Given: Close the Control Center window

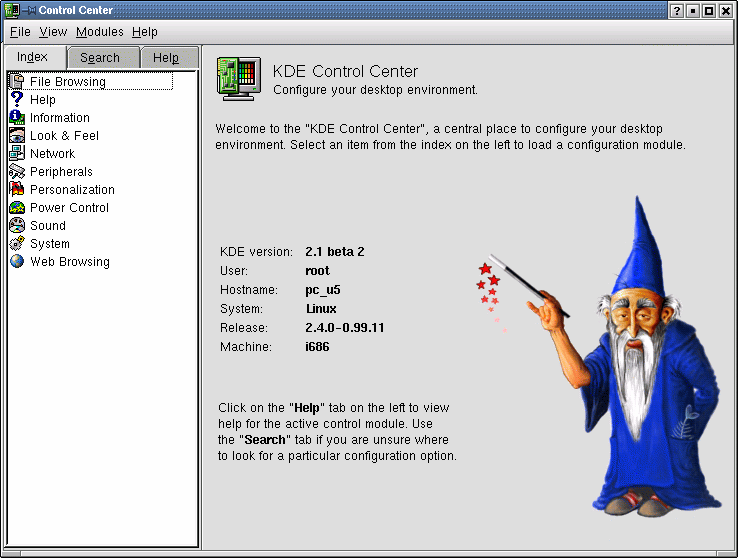Looking at the screenshot, I should point(725,10).
